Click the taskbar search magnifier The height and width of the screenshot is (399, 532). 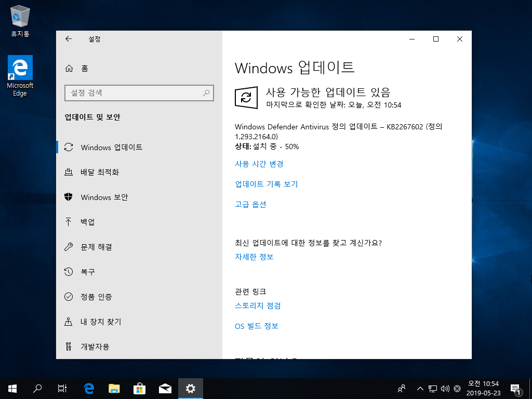(37, 389)
